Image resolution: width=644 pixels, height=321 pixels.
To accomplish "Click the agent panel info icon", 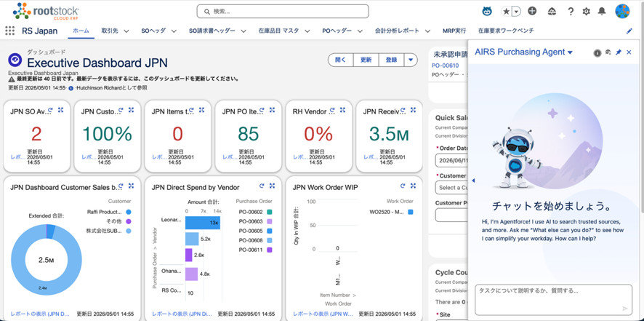I will click(x=597, y=52).
